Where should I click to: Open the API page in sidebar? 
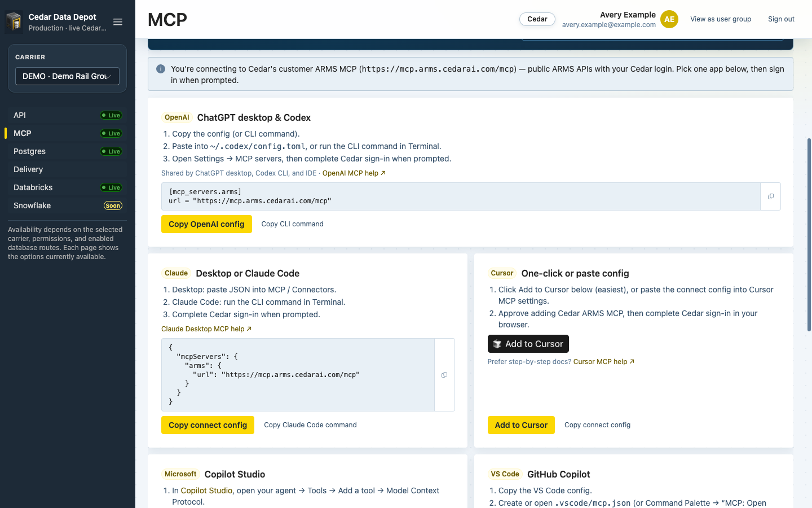(67, 115)
